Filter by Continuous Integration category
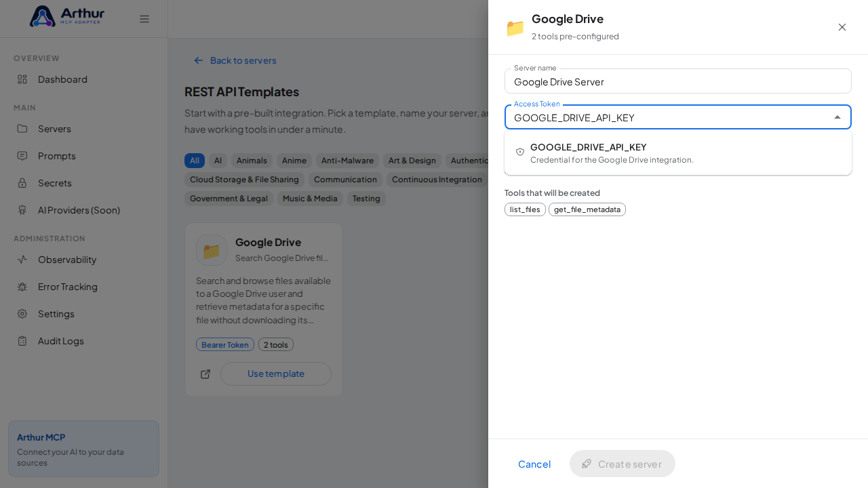This screenshot has height=488, width=868. [x=437, y=180]
